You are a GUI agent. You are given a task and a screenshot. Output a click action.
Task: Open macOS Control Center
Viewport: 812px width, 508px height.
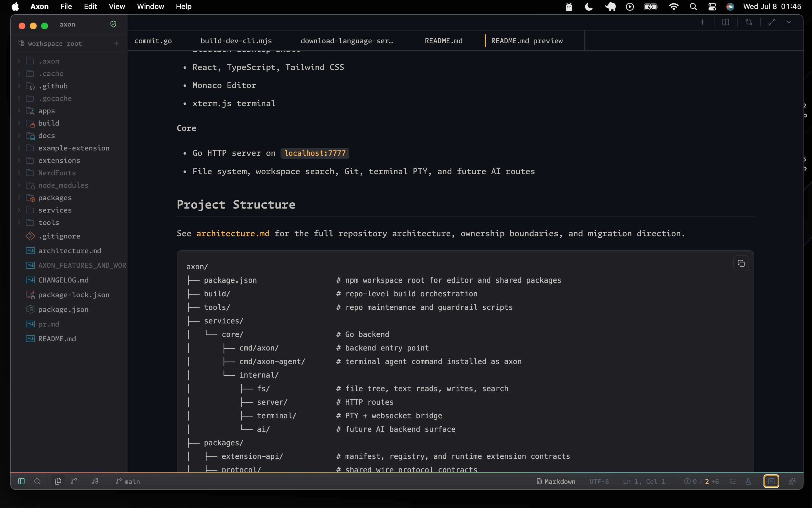point(712,6)
